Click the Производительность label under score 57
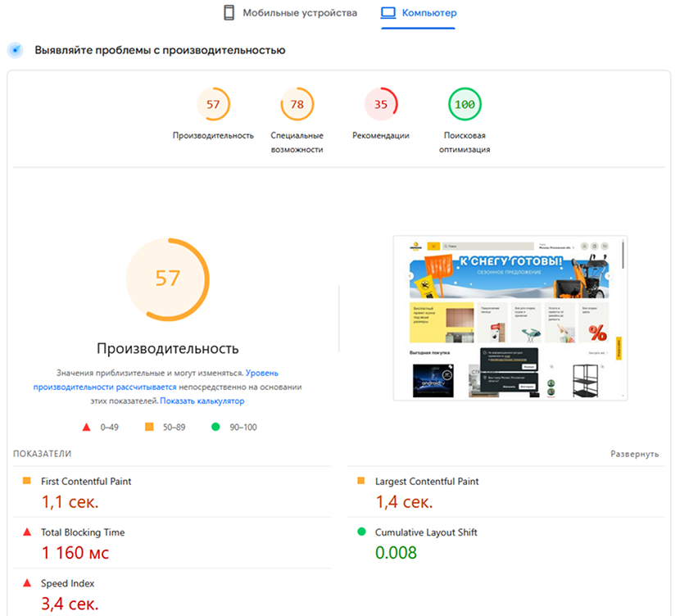The width and height of the screenshot is (680, 616). point(213,136)
